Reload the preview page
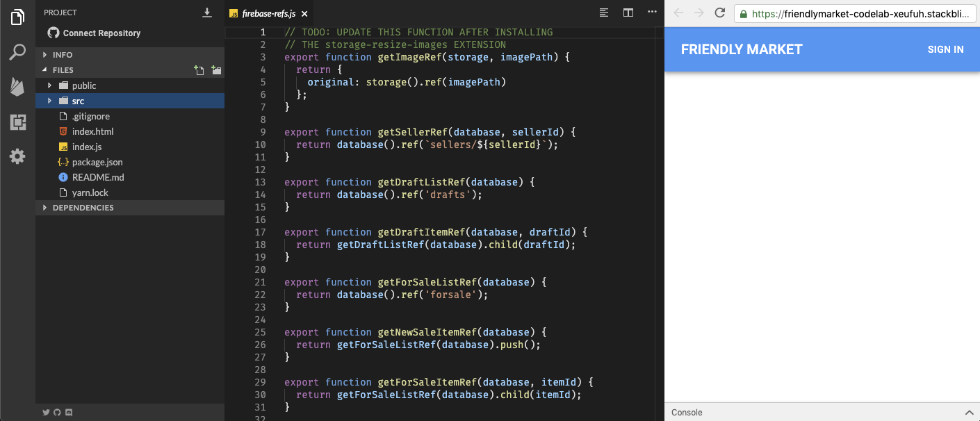This screenshot has height=421, width=980. (x=720, y=13)
